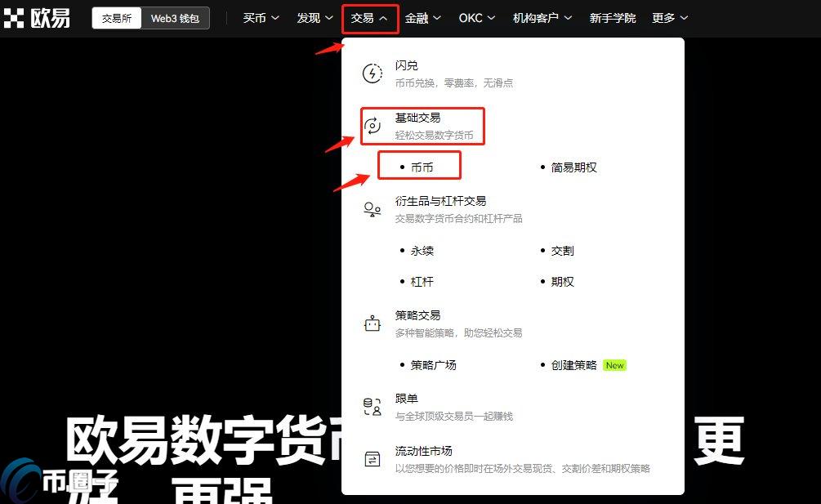This screenshot has width=821, height=504.
Task: Click the 基础交易 circular arrows icon
Action: tap(372, 126)
